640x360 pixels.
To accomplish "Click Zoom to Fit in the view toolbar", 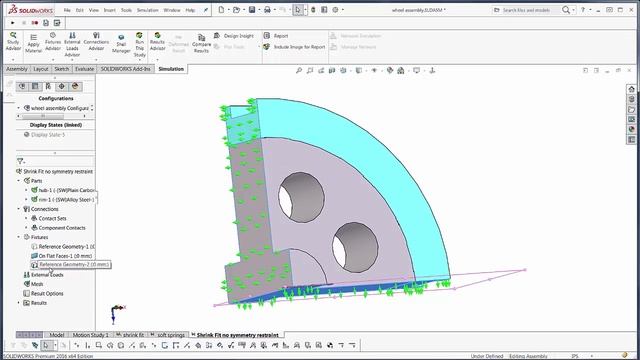I will [299, 71].
